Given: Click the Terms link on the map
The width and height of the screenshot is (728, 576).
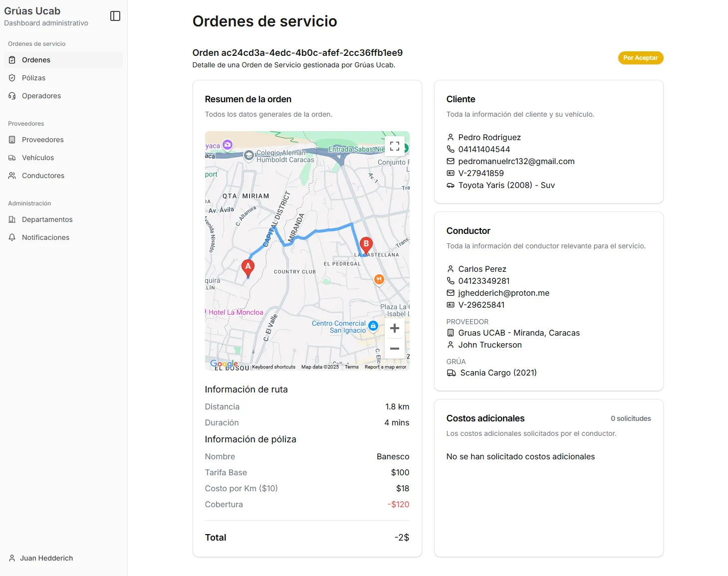Looking at the screenshot, I should coord(351,367).
